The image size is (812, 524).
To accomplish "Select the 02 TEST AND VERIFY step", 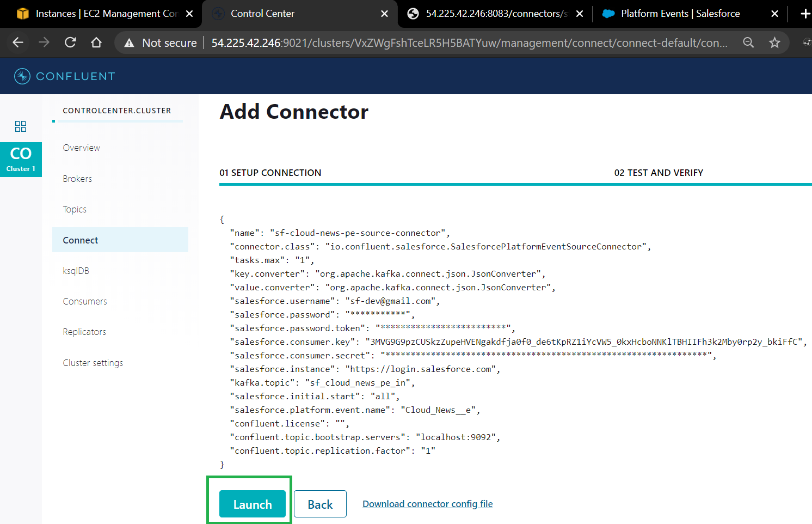I will 659,173.
